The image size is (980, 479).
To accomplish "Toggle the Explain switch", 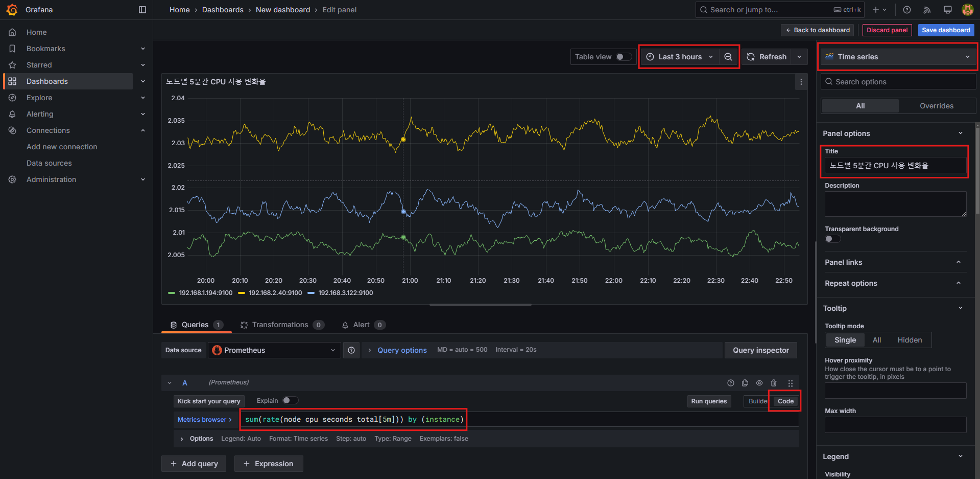I will [291, 400].
